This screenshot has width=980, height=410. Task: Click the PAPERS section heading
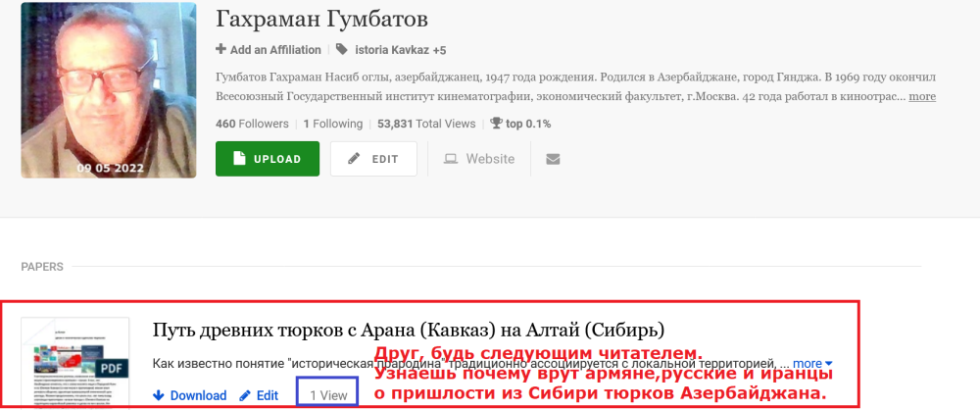coord(42,267)
